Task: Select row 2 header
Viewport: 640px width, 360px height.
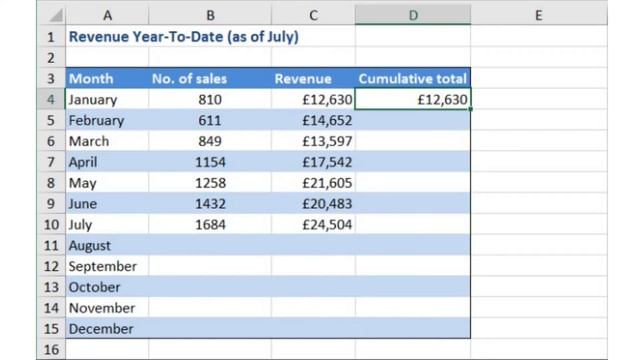Action: [x=51, y=58]
